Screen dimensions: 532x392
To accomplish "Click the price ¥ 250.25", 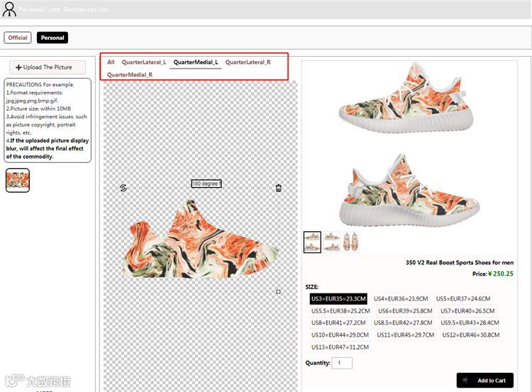I will point(501,274).
